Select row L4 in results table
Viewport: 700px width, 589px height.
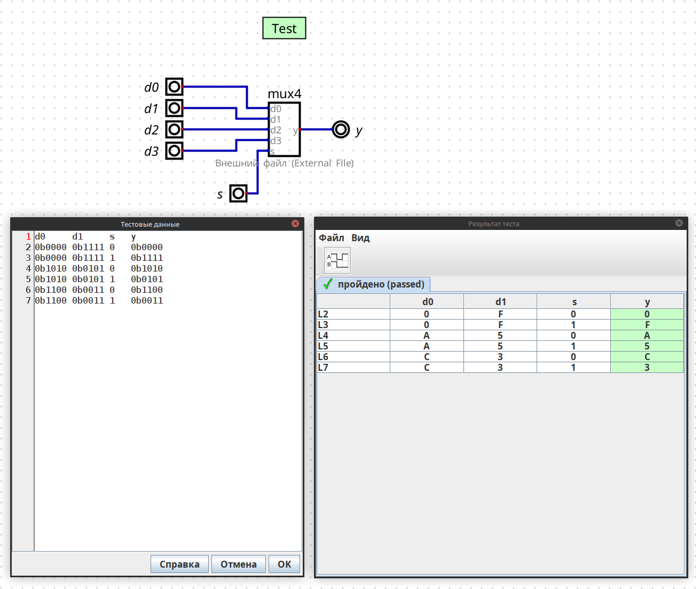point(500,336)
